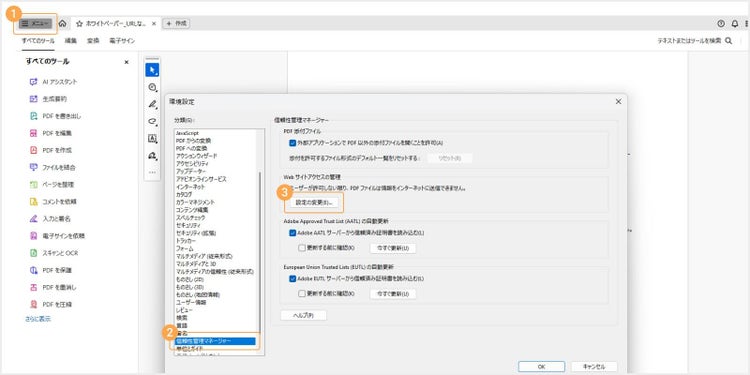750x375 pixels.
Task: Switch to 電子サイン tab
Action: click(122, 41)
